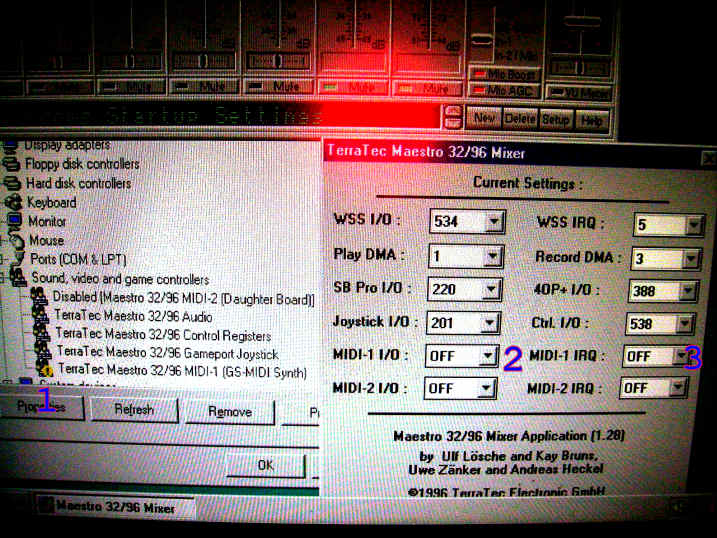Open the Record DMA dropdown
This screenshot has height=538, width=717.
point(692,257)
